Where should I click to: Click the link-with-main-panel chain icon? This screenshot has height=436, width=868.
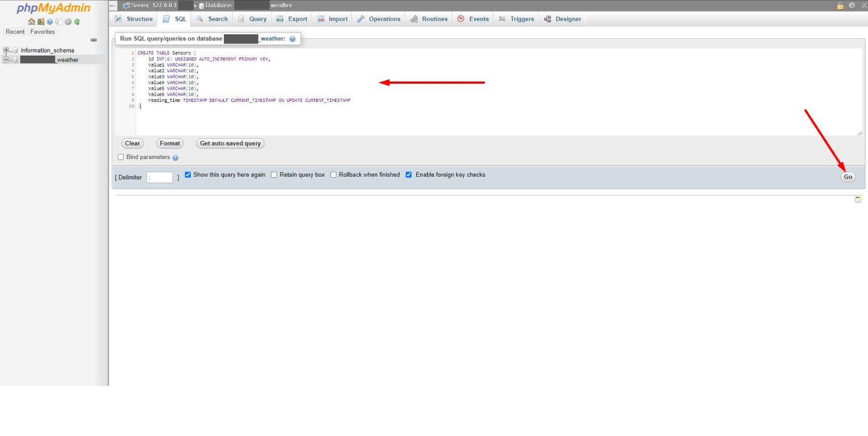(x=94, y=40)
